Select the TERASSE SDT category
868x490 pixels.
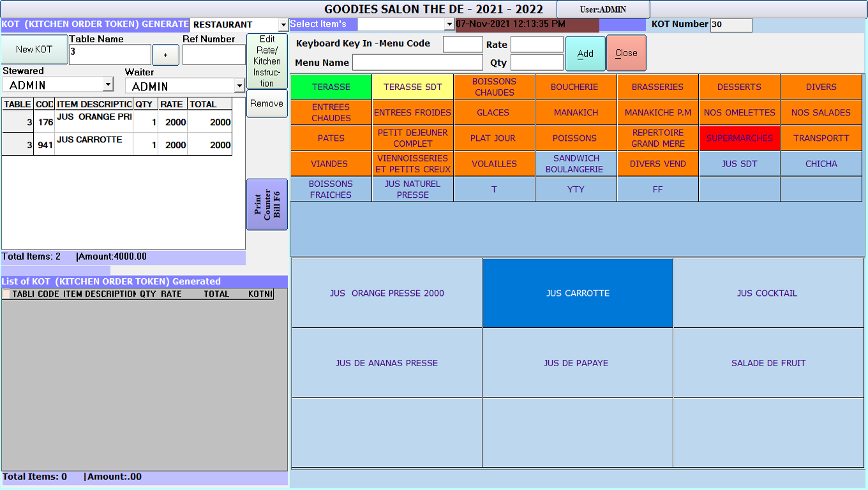click(412, 87)
